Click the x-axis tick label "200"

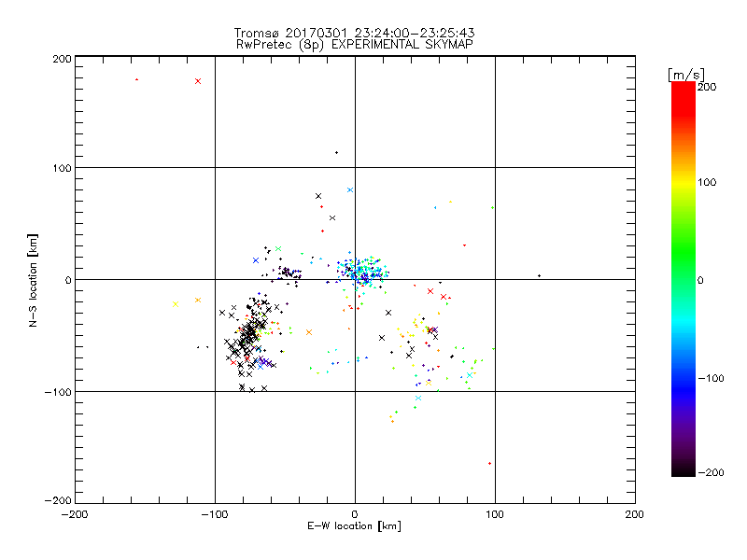[x=635, y=514]
